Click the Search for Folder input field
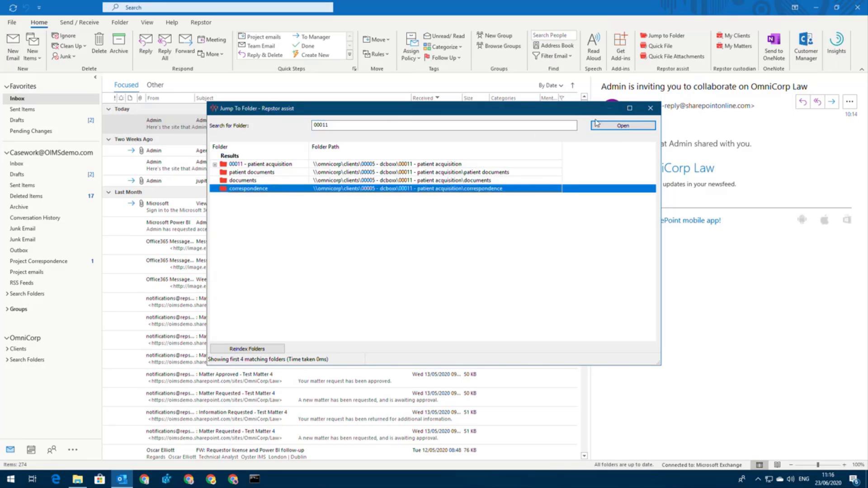This screenshot has width=868, height=488. (443, 125)
